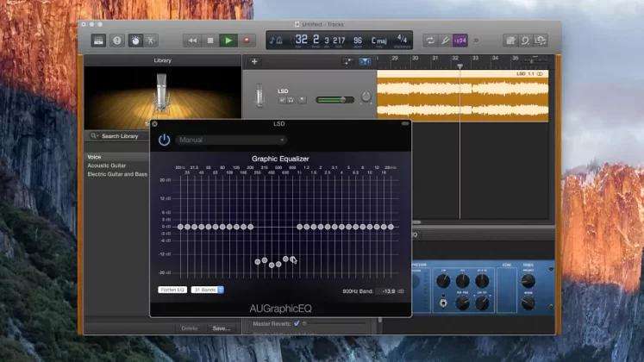Close the LSD equalizer window

click(x=155, y=124)
